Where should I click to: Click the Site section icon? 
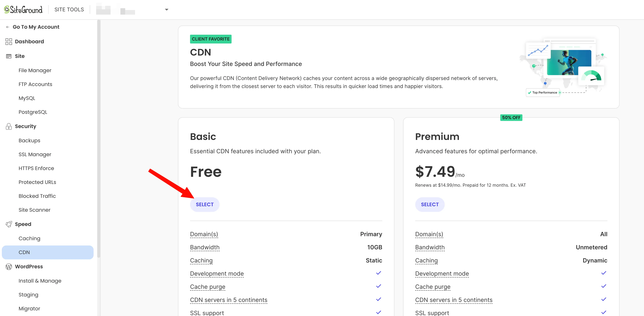9,56
